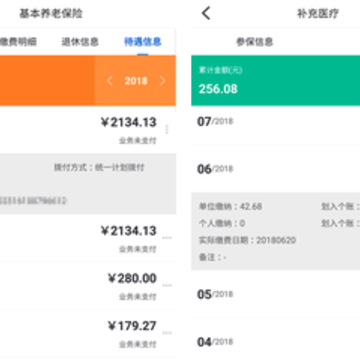This screenshot has height=360, width=360.
Task: Collapse ¥2134.13 row via vertical dots icon
Action: (167, 129)
